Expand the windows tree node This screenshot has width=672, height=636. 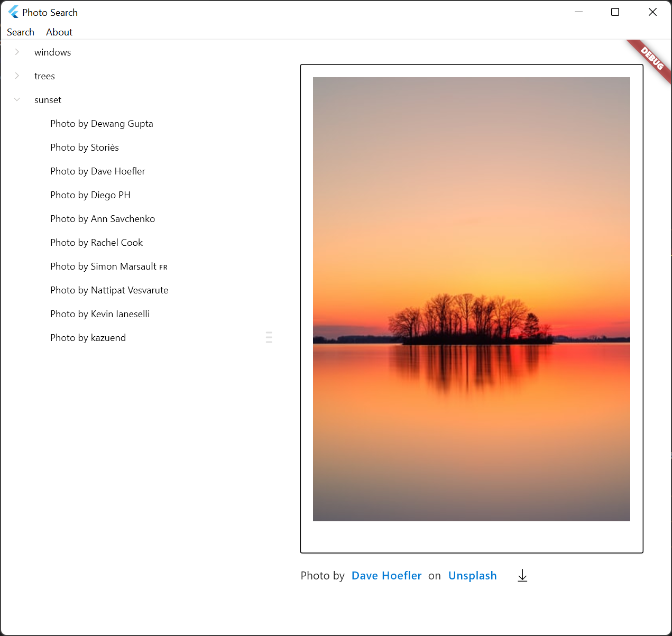17,52
